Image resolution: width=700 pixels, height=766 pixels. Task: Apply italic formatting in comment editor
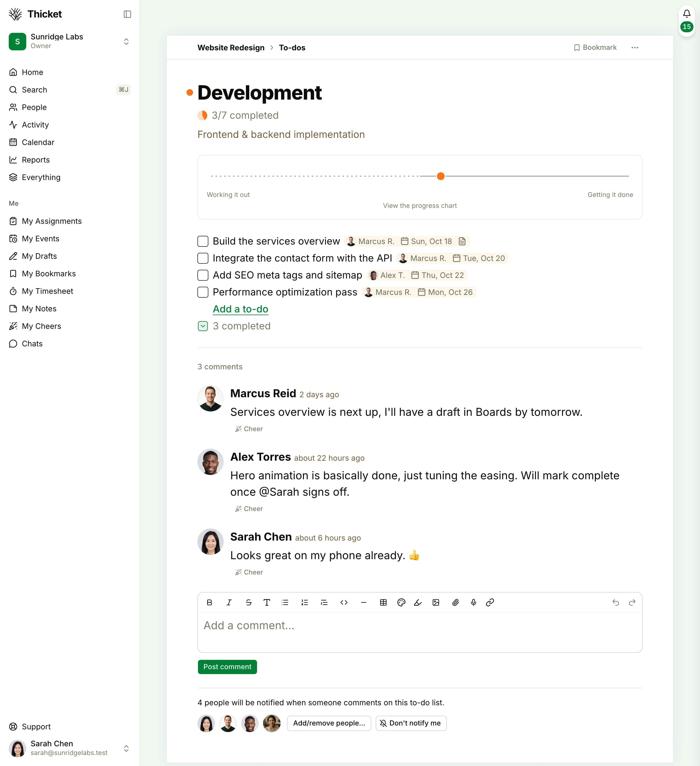(229, 602)
